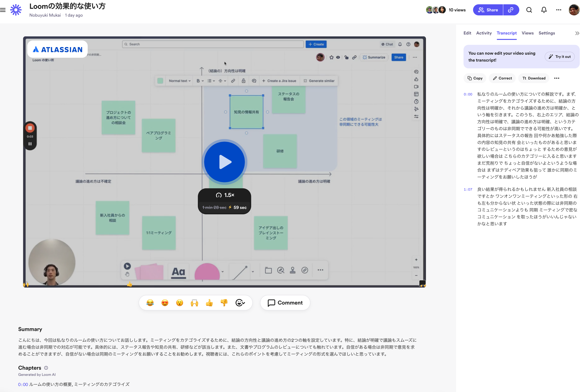
Task: Open the search magnifier icon
Action: pyautogui.click(x=529, y=10)
